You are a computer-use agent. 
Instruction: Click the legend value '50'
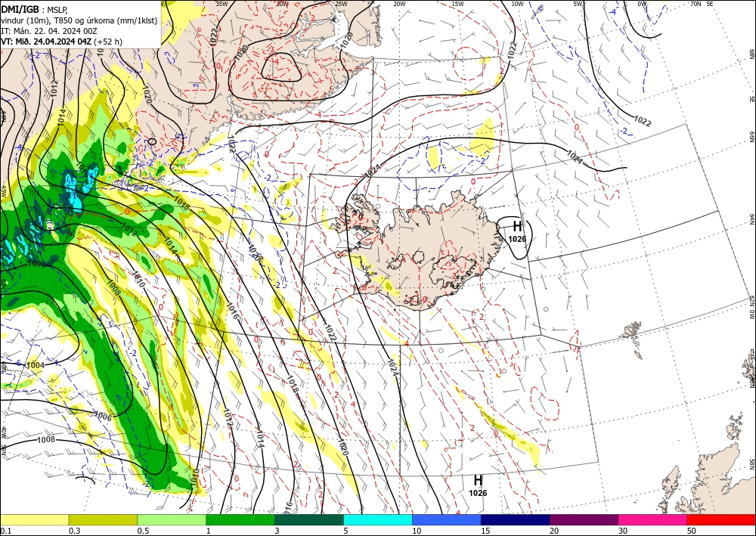tap(692, 531)
